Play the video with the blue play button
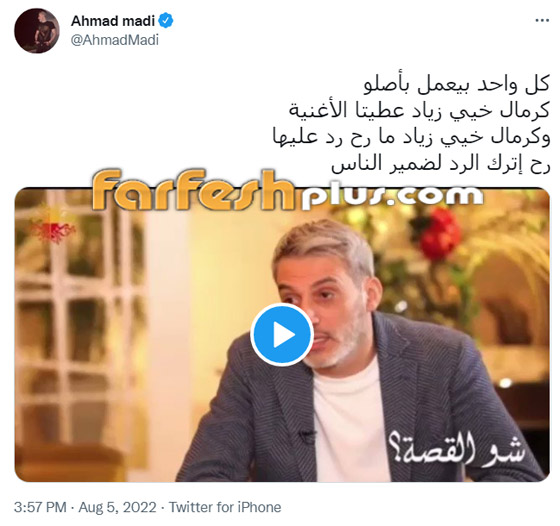Image resolution: width=560 pixels, height=526 pixels. [282, 335]
